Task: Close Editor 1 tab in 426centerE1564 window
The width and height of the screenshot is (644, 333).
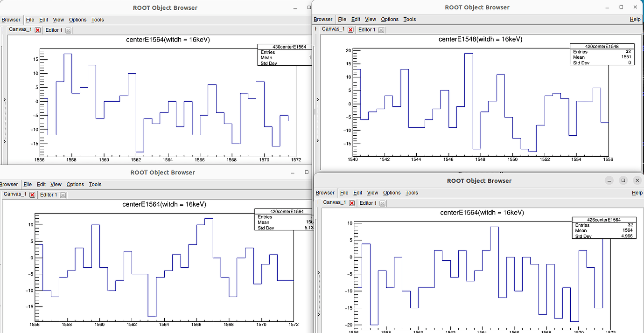Action: point(382,203)
